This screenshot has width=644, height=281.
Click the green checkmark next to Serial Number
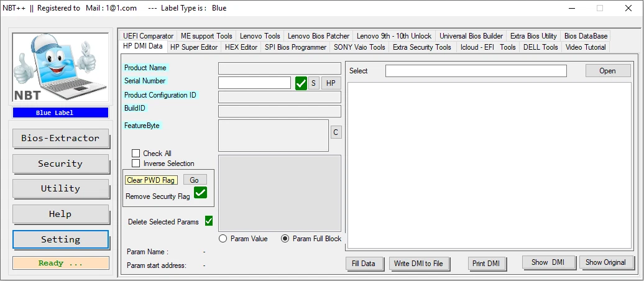[301, 83]
